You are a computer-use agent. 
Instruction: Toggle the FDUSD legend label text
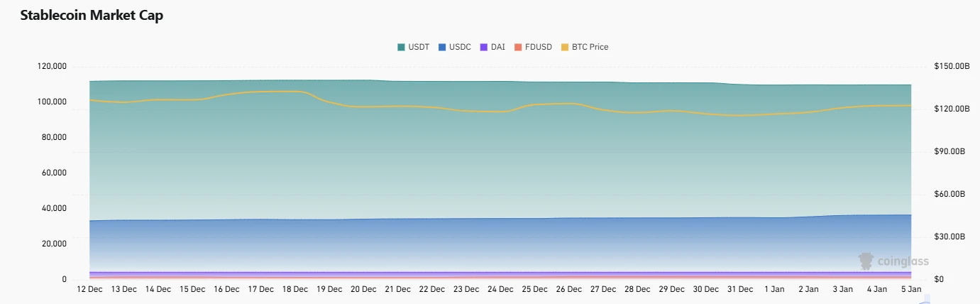pos(539,48)
